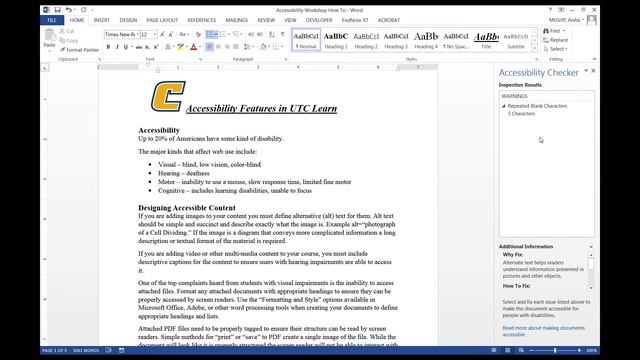Screen dimensions: 640x360
Task: Open Read more about making documents accessible link
Action: [543, 331]
